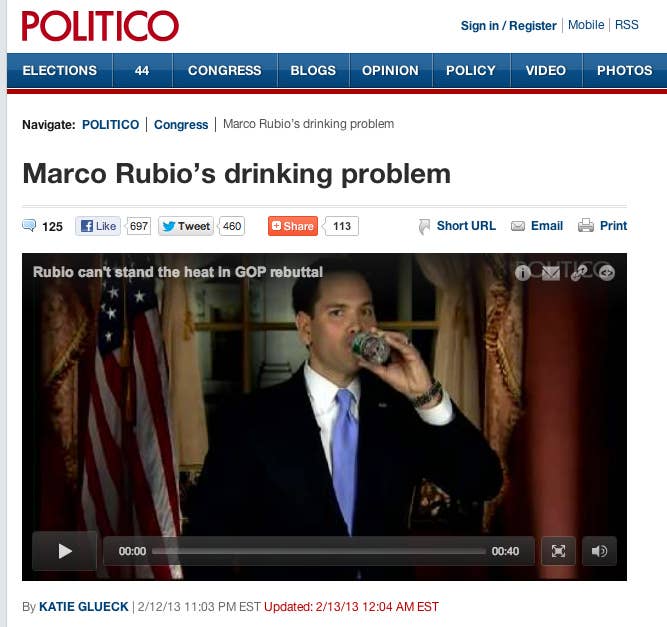Click the video embed code icon
The width and height of the screenshot is (667, 627).
[x=607, y=273]
